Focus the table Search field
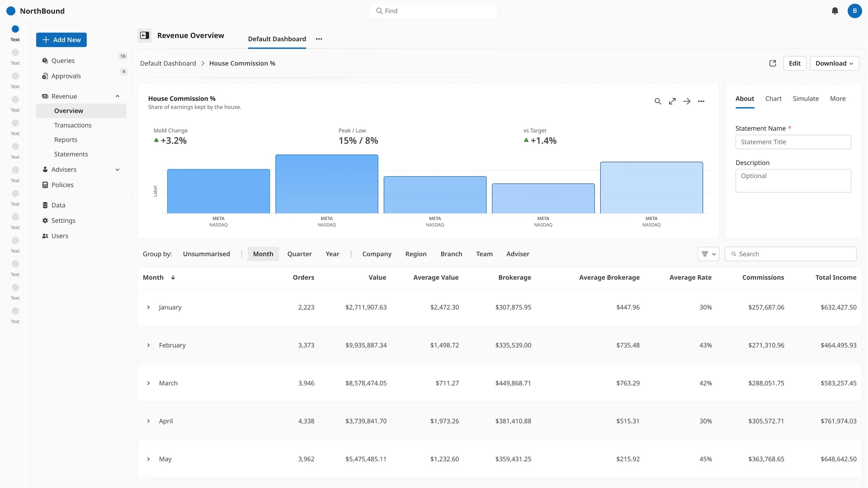This screenshot has width=868, height=488. (x=790, y=254)
